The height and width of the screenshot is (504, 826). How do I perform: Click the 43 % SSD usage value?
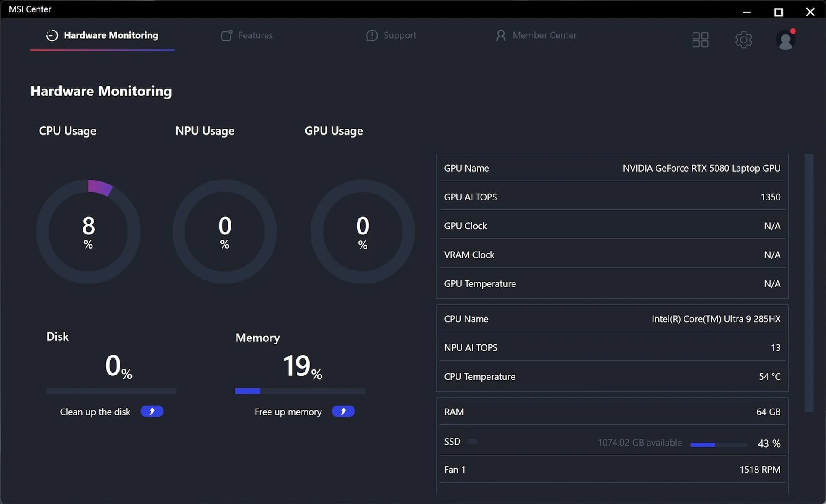[x=769, y=444]
